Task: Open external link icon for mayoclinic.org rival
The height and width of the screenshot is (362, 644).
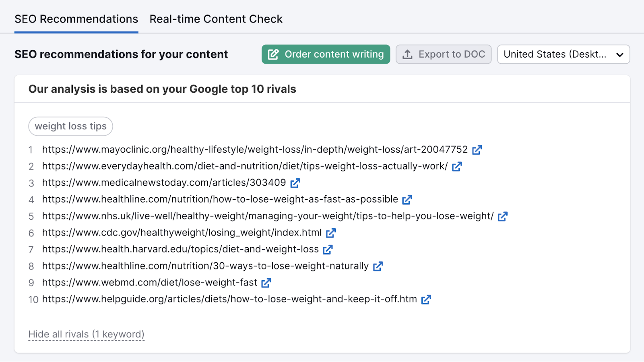Action: (x=477, y=150)
